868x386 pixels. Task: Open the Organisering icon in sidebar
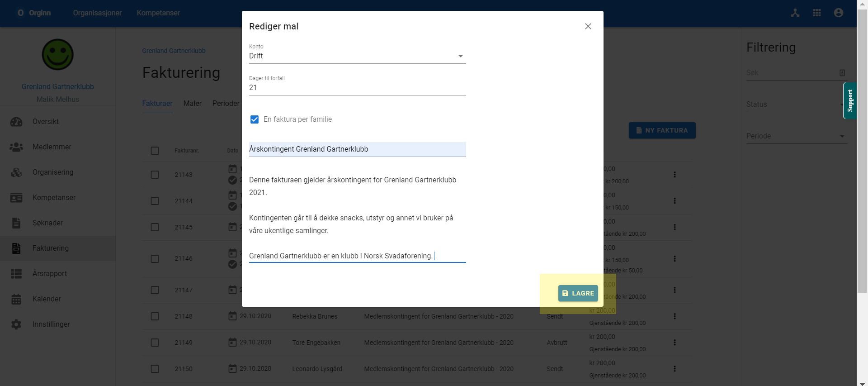tap(16, 172)
